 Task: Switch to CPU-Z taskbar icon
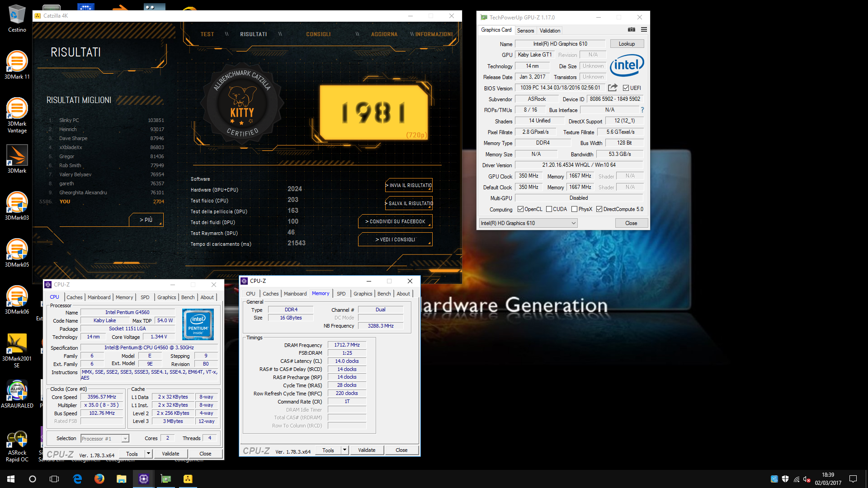pyautogui.click(x=144, y=479)
